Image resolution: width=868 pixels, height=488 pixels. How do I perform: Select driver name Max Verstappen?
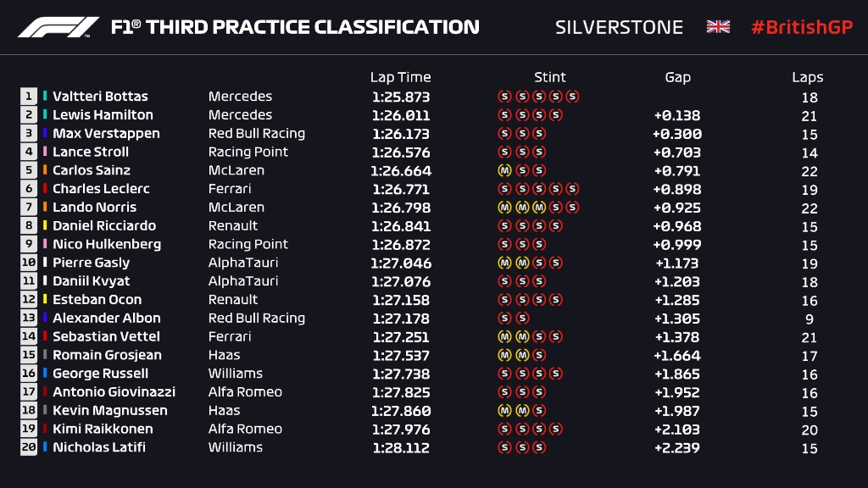(106, 134)
